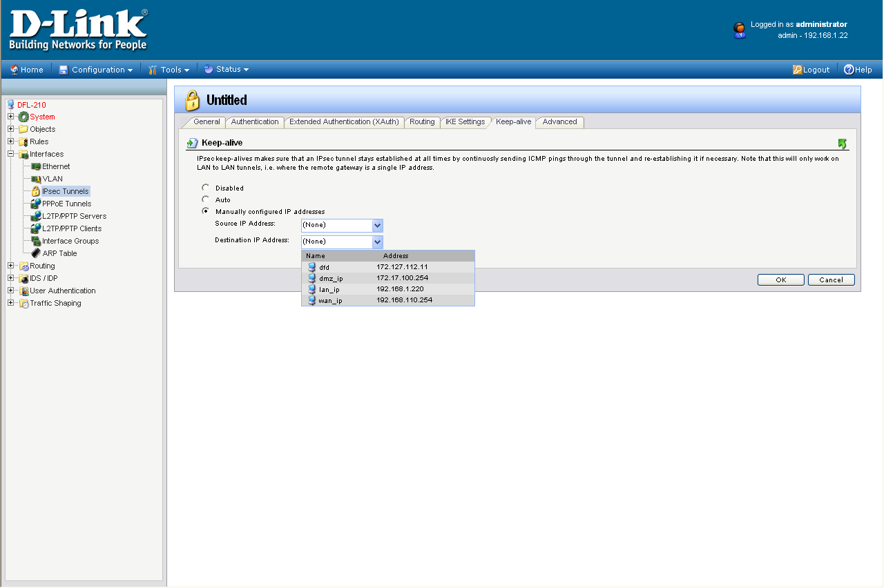884x588 pixels.
Task: Click the Cancel button
Action: tap(831, 280)
